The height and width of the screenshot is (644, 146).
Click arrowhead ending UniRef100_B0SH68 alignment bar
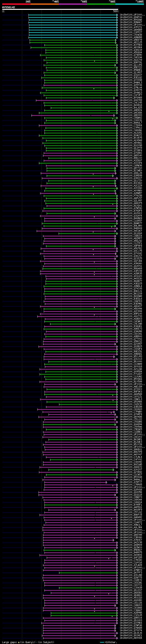(114, 98)
